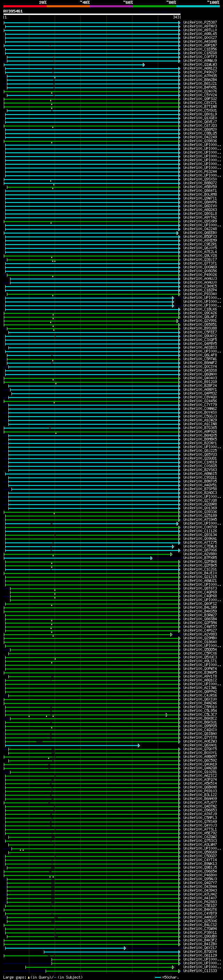The image size is (223, 980).
Task: Click the red 20% identity legend segment
Action: (x=25, y=6)
